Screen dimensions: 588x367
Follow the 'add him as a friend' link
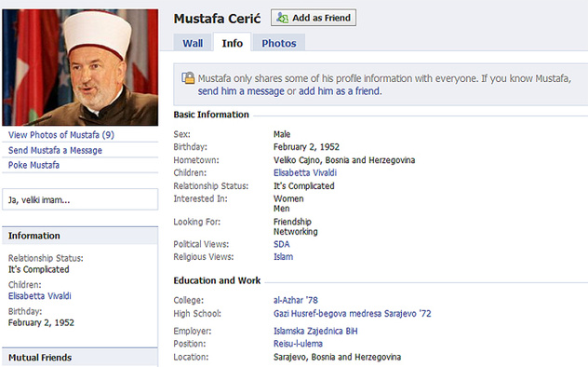click(x=340, y=91)
